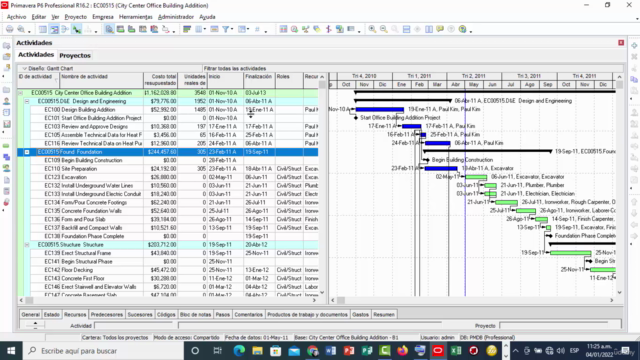Screen dimensions: 640x360
Task: Open Microsoft Edge from the taskbar
Action: (239, 351)
